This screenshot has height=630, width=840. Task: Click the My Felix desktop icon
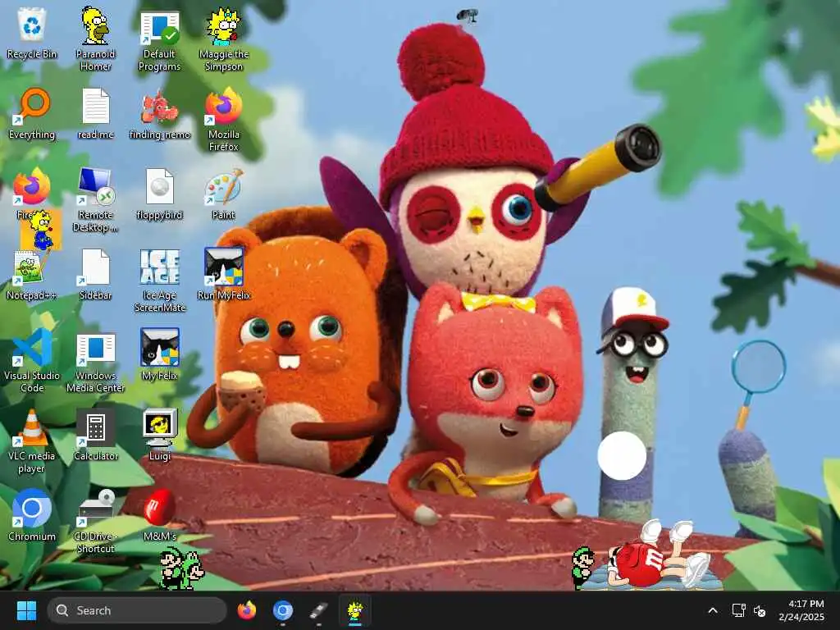coord(160,354)
